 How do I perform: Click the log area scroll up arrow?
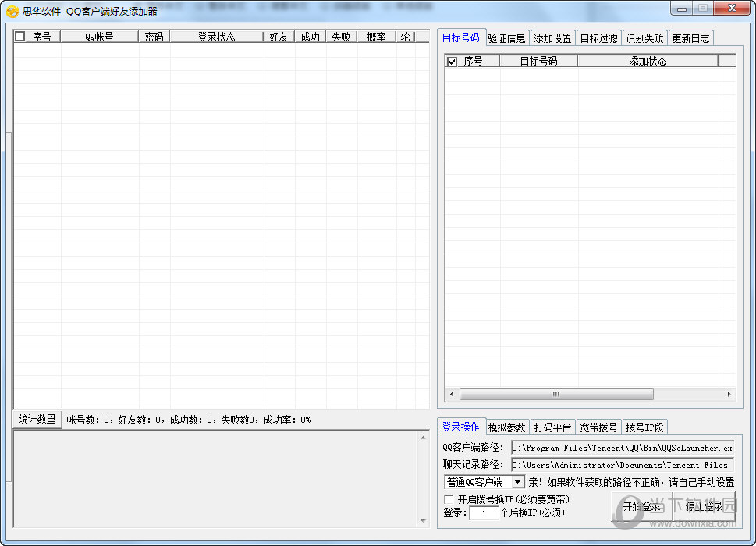click(x=423, y=438)
